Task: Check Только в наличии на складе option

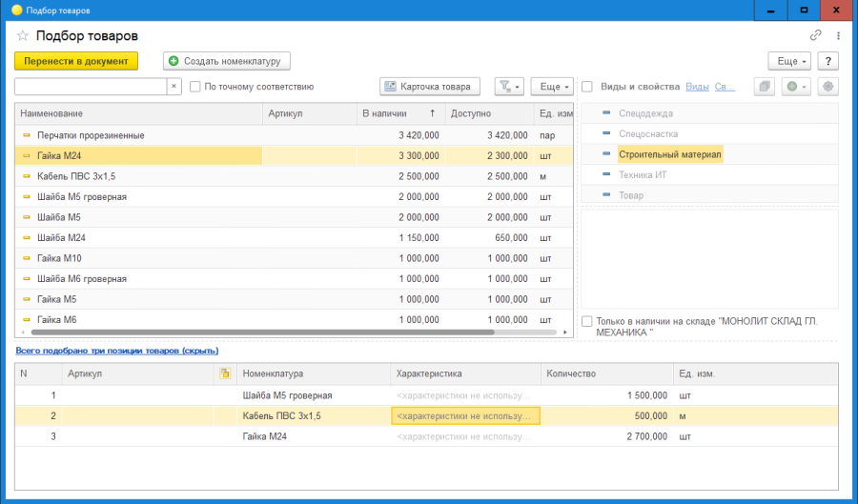Action: coord(587,322)
